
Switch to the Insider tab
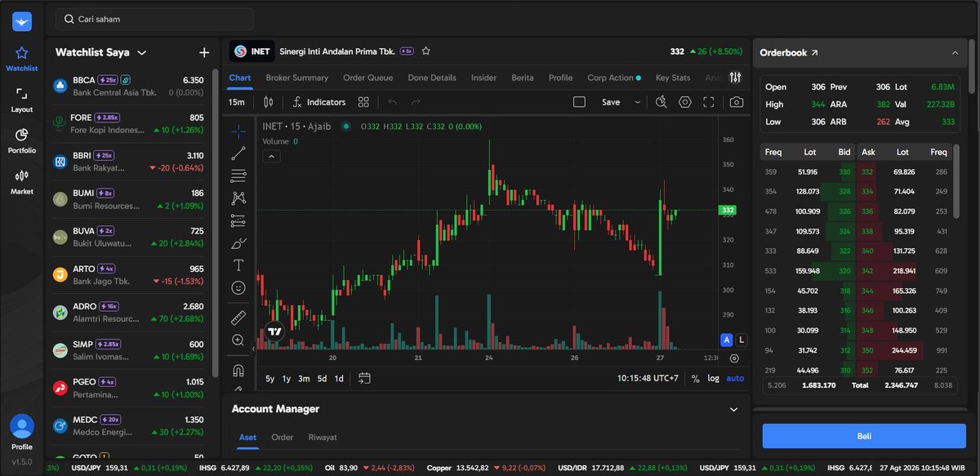point(483,78)
